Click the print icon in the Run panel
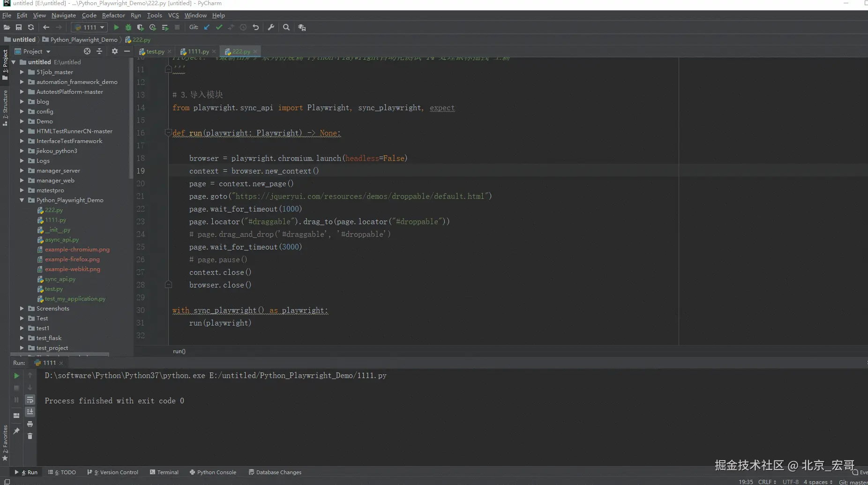 pyautogui.click(x=30, y=424)
